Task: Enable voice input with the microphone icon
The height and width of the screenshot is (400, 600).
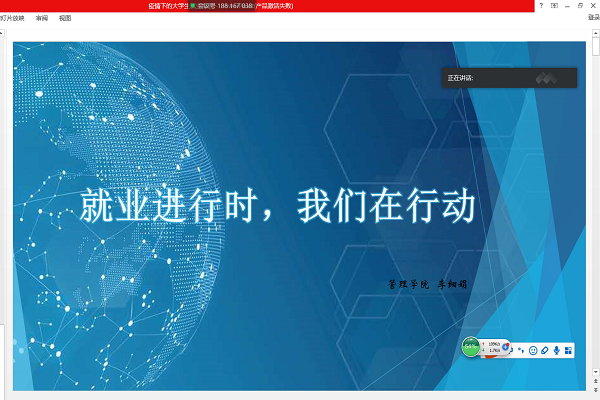Action: click(x=557, y=350)
